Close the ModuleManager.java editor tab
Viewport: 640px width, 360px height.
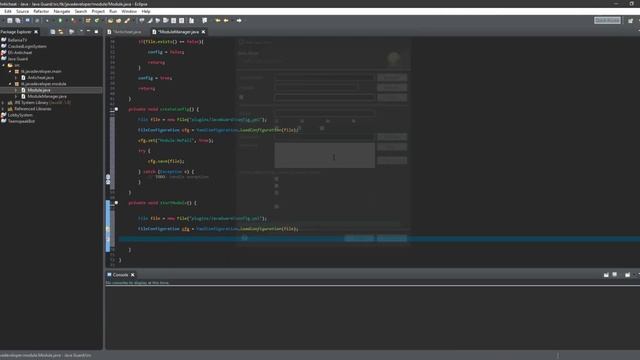[x=203, y=32]
